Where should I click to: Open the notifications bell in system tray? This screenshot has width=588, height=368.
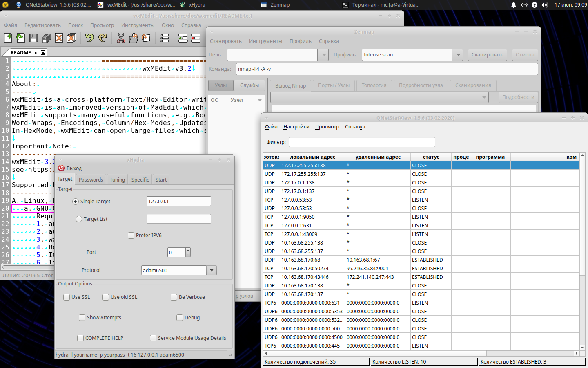[514, 5]
